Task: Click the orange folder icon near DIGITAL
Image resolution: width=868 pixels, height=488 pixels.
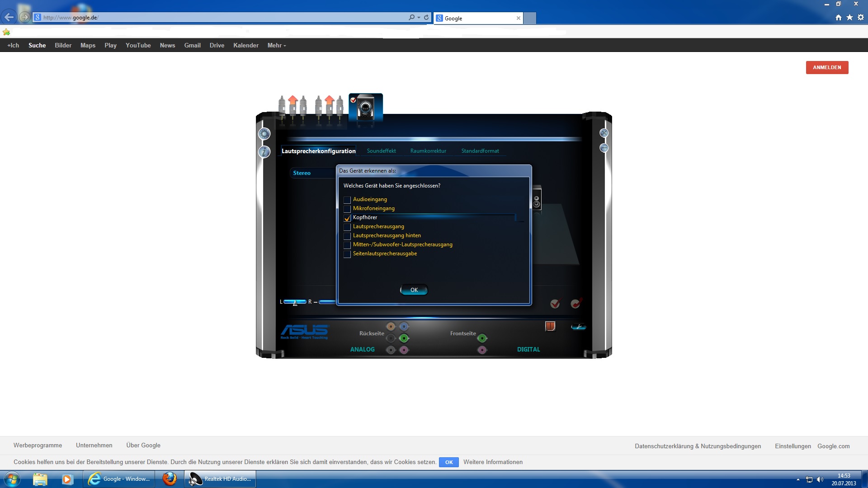Action: (550, 326)
